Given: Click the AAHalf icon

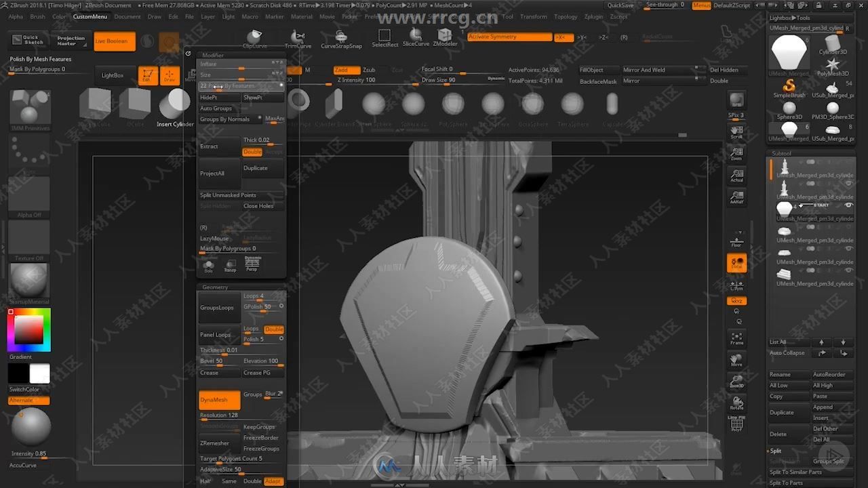Looking at the screenshot, I should [736, 197].
